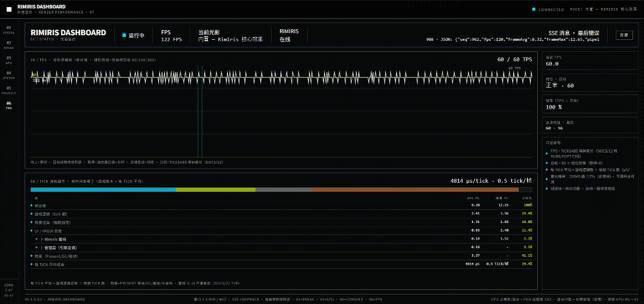Click the diamond bullet on the 2.1% sub-row
Viewport: 644px width, 304px height.
pyautogui.click(x=36, y=248)
